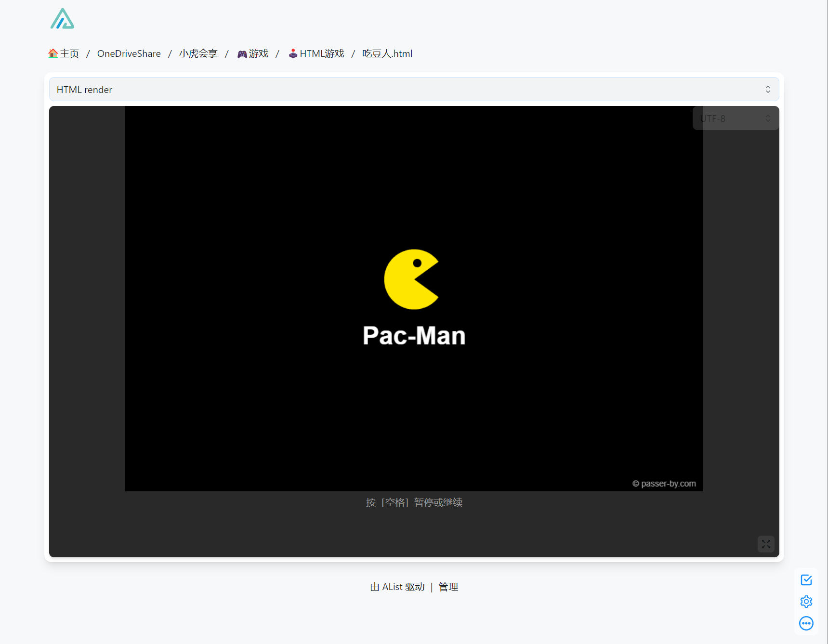Toggle the checkbox selection mode icon
828x644 pixels.
[x=806, y=580]
